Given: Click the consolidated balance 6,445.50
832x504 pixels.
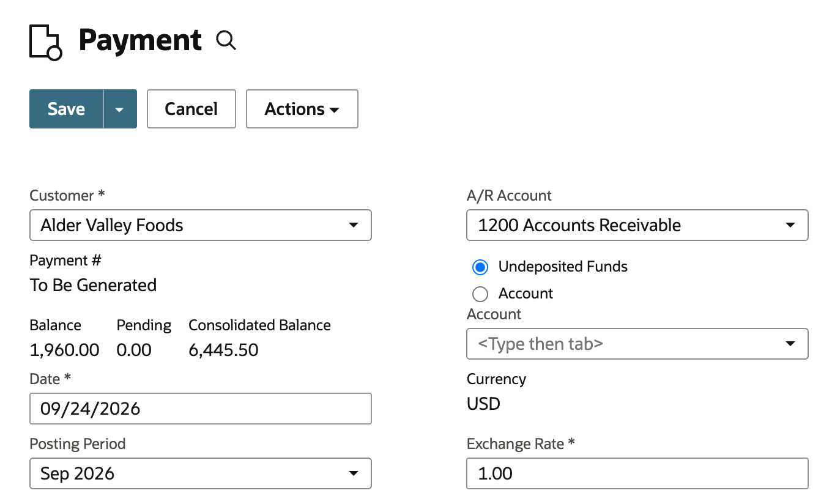Looking at the screenshot, I should pos(223,350).
